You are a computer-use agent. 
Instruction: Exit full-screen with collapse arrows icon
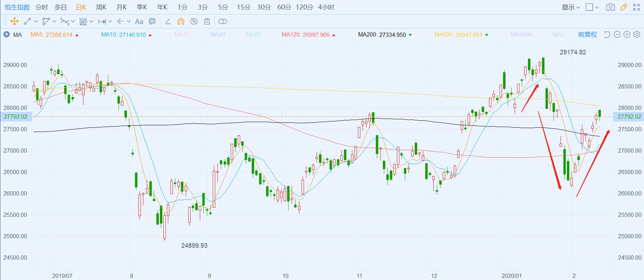click(637, 7)
